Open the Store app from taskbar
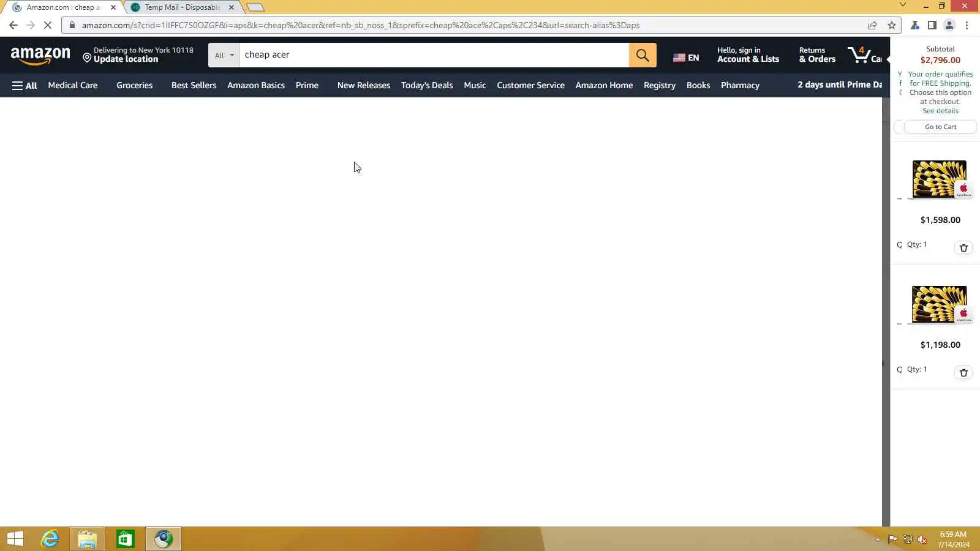 (125, 539)
